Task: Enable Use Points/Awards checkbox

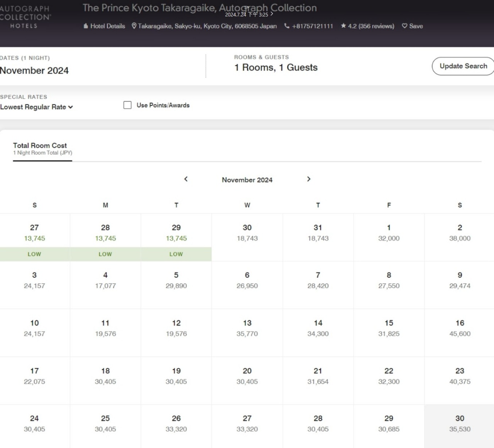Action: click(127, 105)
